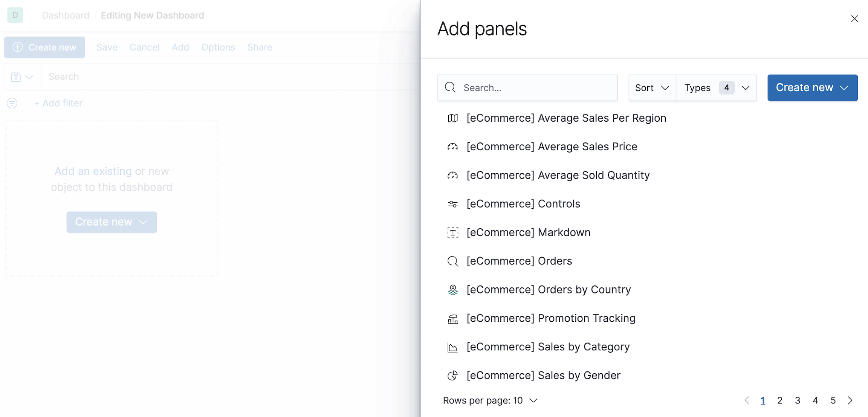Click the search/orders icon for eCommerce Orders
The width and height of the screenshot is (868, 417).
coord(453,261)
